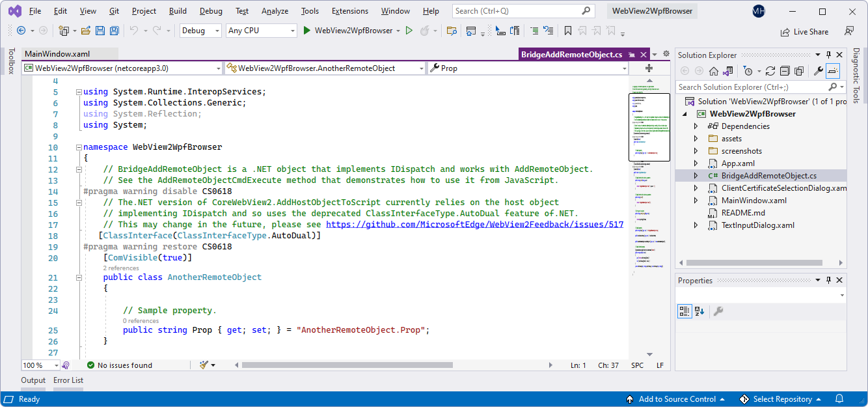
Task: Start debugging with the green Run button
Action: pos(306,30)
